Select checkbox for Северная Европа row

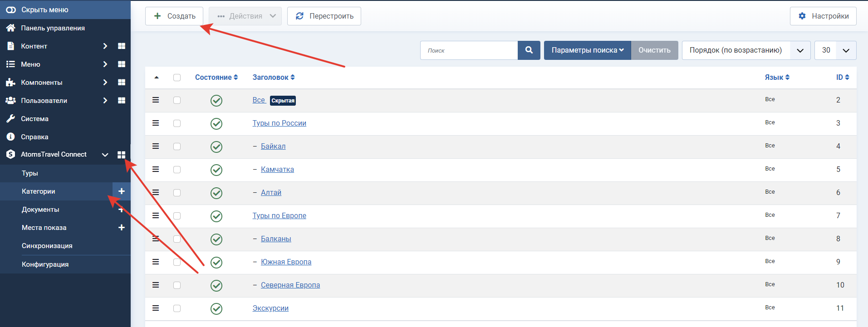[177, 285]
